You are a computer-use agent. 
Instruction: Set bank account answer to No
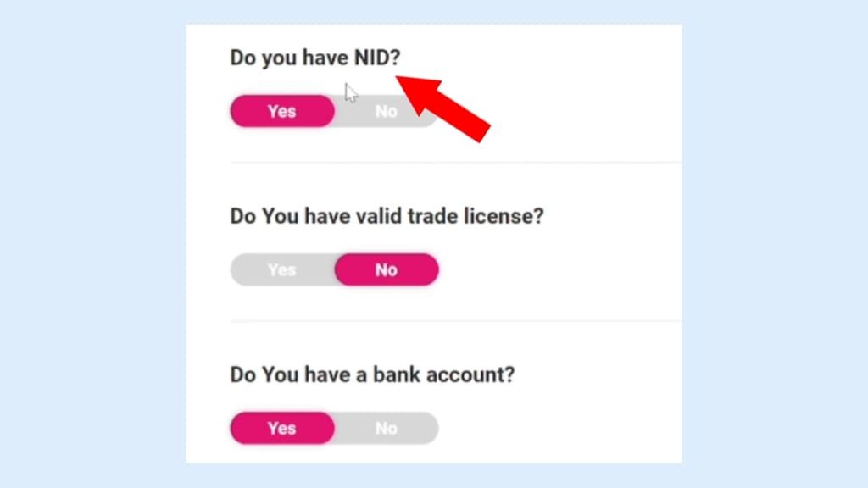386,429
